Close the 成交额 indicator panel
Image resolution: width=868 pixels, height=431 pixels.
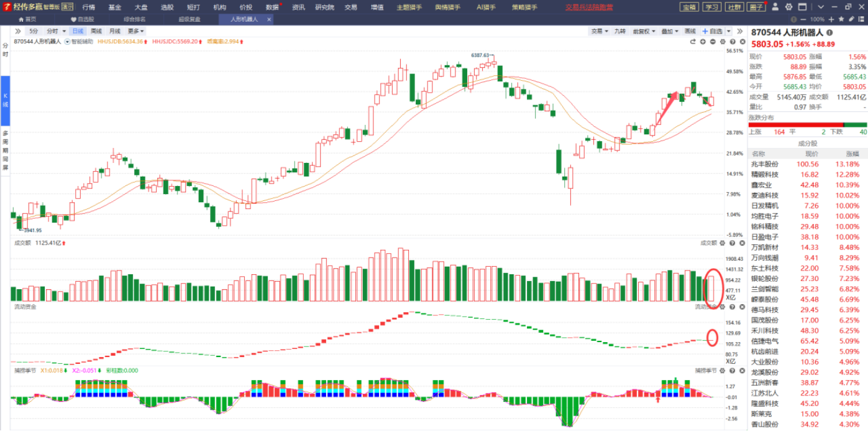pos(741,243)
